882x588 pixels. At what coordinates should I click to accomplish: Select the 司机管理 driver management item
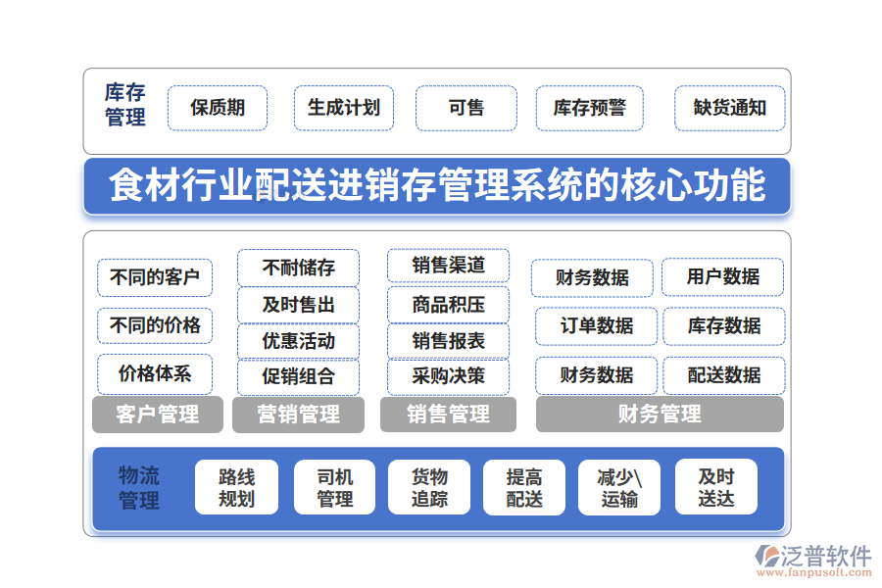point(333,486)
